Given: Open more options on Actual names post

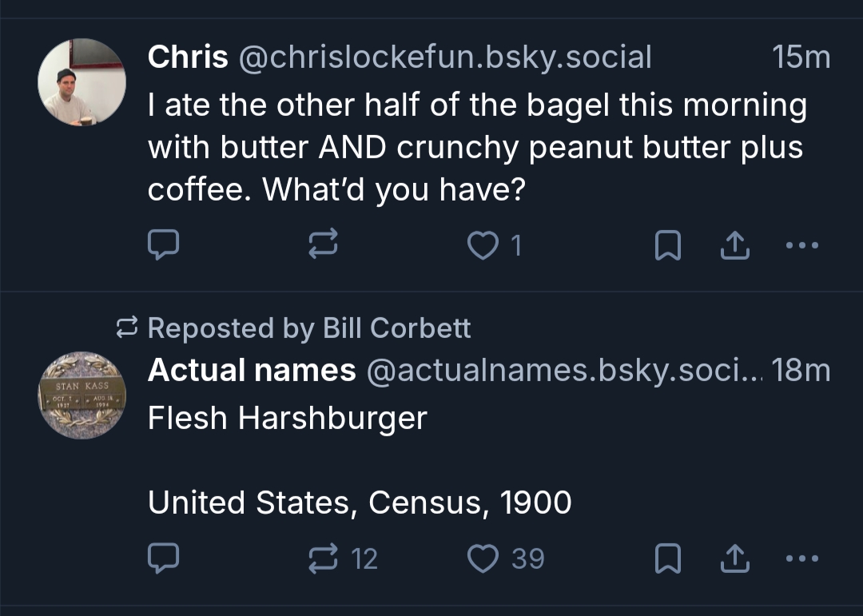Looking at the screenshot, I should [801, 558].
